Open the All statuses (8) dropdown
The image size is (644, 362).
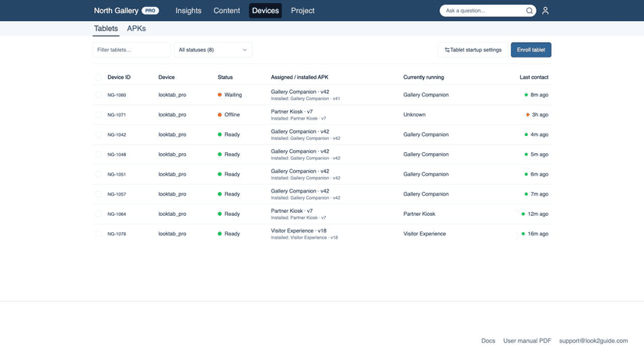tap(213, 50)
